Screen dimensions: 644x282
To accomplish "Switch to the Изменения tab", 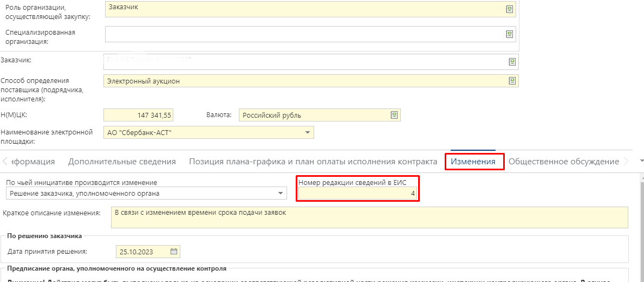I will [x=473, y=162].
